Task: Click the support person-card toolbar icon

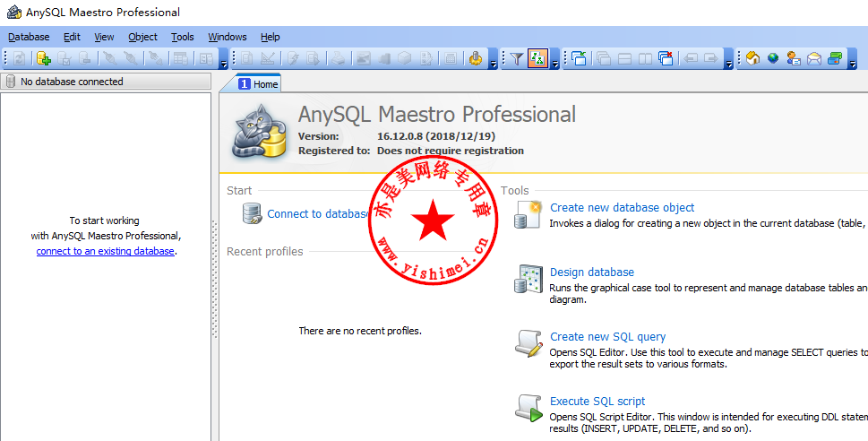Action: coord(794,58)
